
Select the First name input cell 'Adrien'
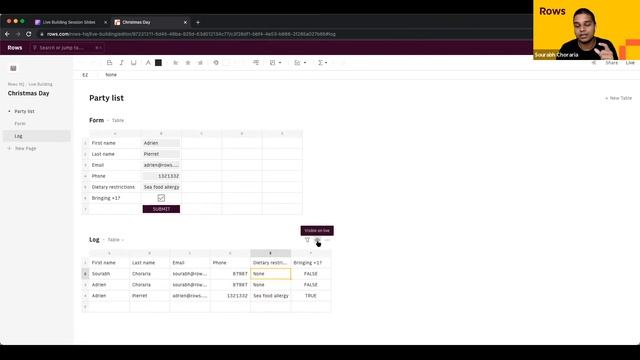pos(161,143)
